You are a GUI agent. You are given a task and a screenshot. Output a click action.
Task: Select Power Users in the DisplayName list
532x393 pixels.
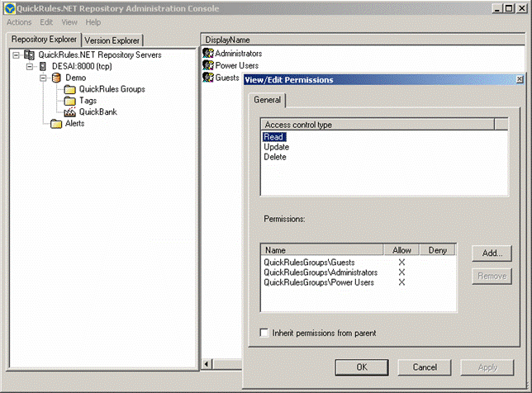(237, 65)
